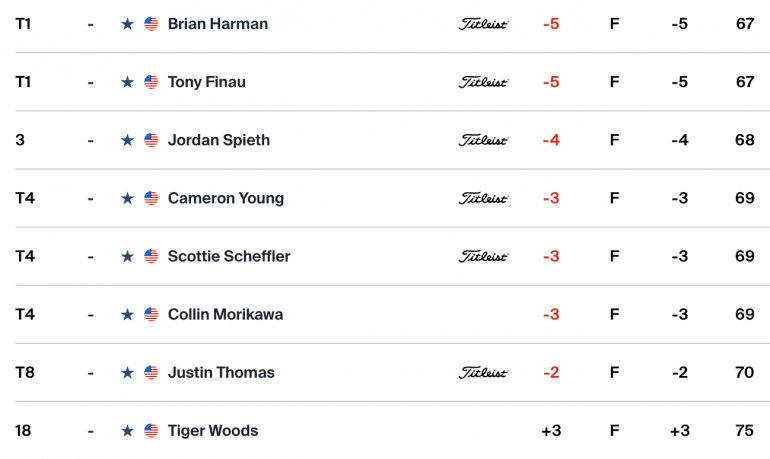Click the Titleist logo in Jordan Spieth's row
This screenshot has width=770, height=459.
click(483, 140)
